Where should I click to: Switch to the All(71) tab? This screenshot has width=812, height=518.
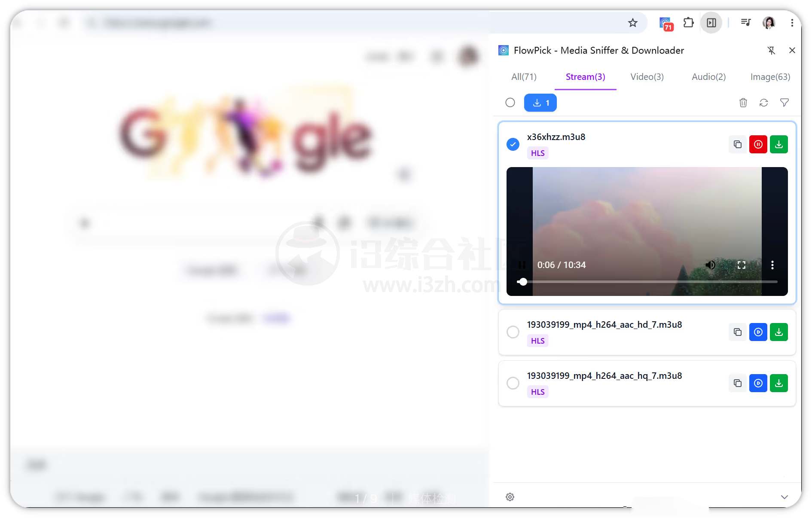[524, 77]
